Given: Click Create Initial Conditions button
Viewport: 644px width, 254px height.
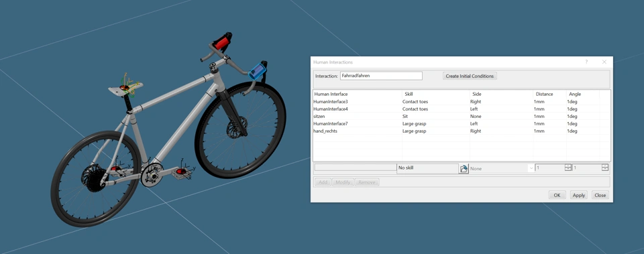Looking at the screenshot, I should (470, 76).
